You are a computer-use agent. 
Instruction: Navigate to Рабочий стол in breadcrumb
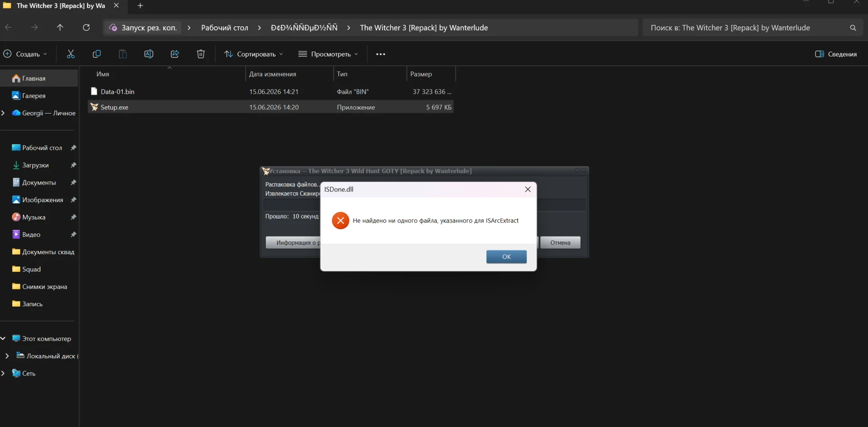tap(225, 28)
